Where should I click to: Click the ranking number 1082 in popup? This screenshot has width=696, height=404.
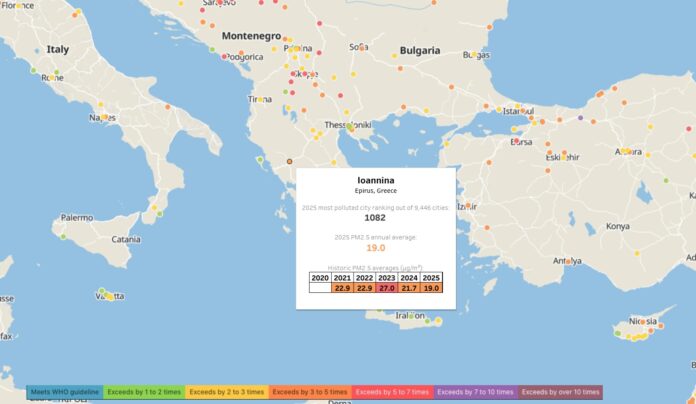pos(375,217)
